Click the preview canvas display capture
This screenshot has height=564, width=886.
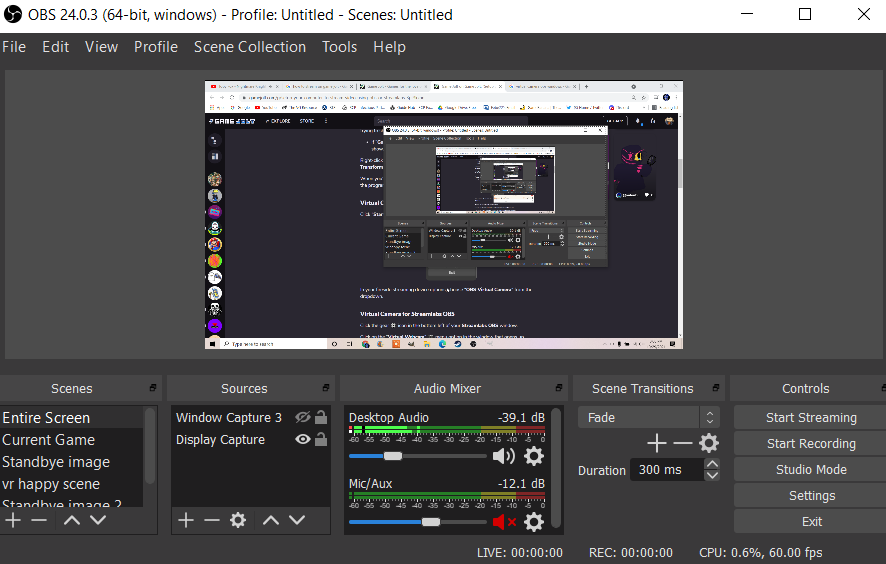click(x=444, y=215)
